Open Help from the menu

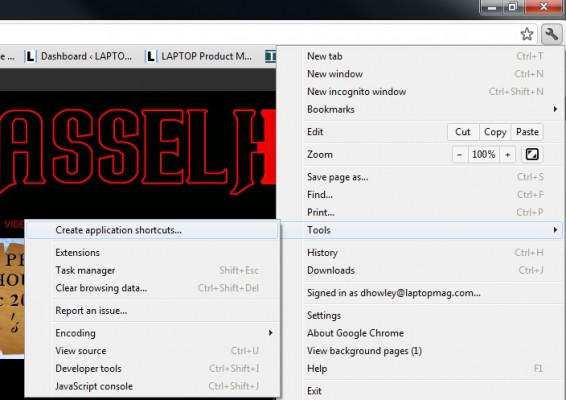point(419,368)
